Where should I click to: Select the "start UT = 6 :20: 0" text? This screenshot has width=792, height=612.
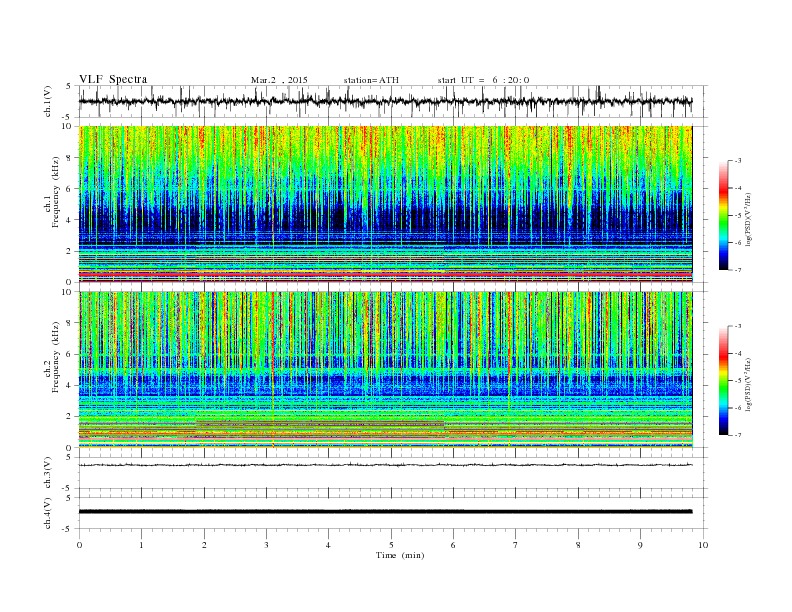click(483, 80)
